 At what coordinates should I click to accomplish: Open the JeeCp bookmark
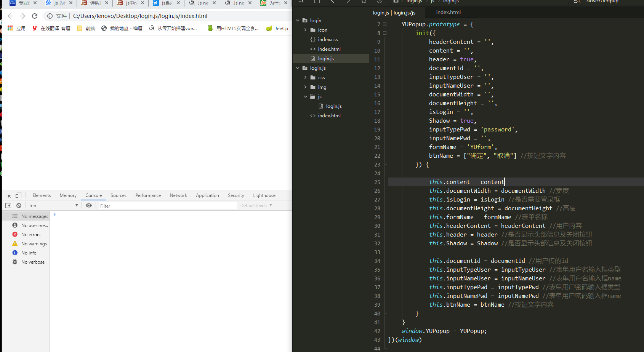point(277,28)
